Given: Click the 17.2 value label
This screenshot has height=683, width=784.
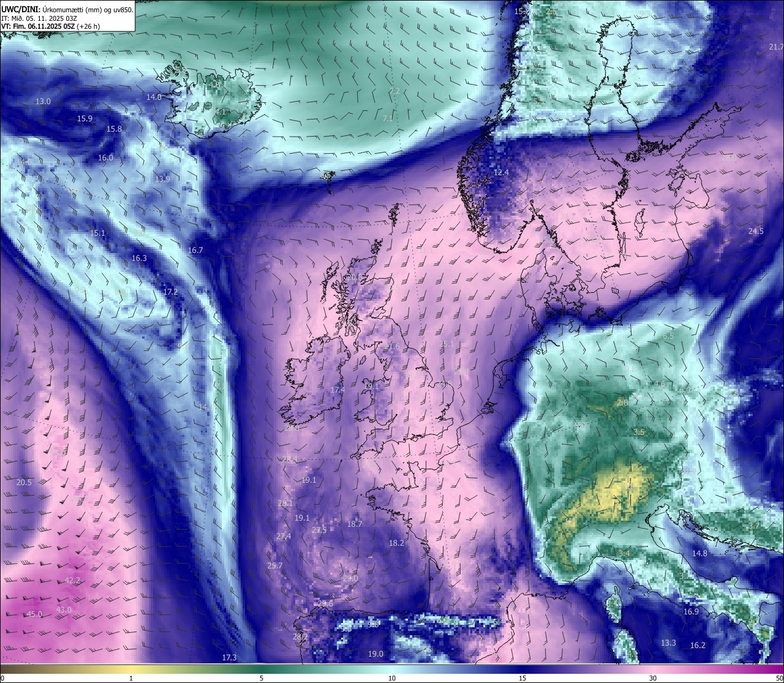Looking at the screenshot, I should point(170,292).
